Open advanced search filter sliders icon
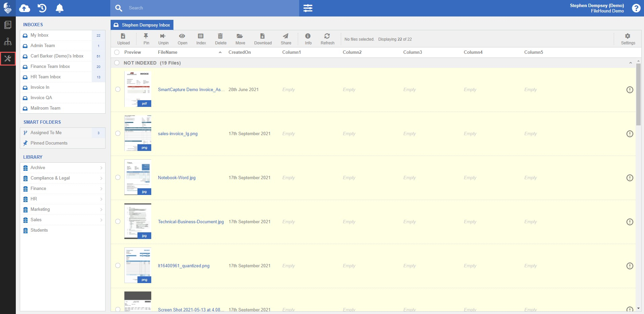The image size is (644, 314). (308, 8)
